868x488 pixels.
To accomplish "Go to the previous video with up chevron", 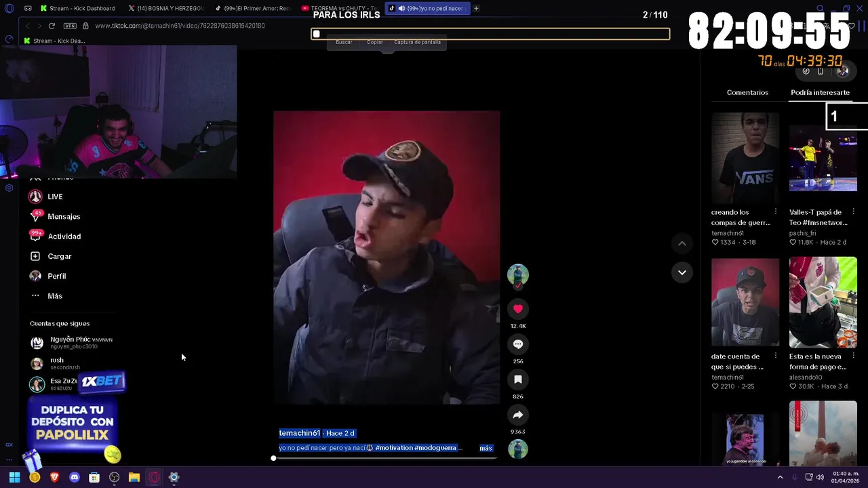I will click(682, 243).
